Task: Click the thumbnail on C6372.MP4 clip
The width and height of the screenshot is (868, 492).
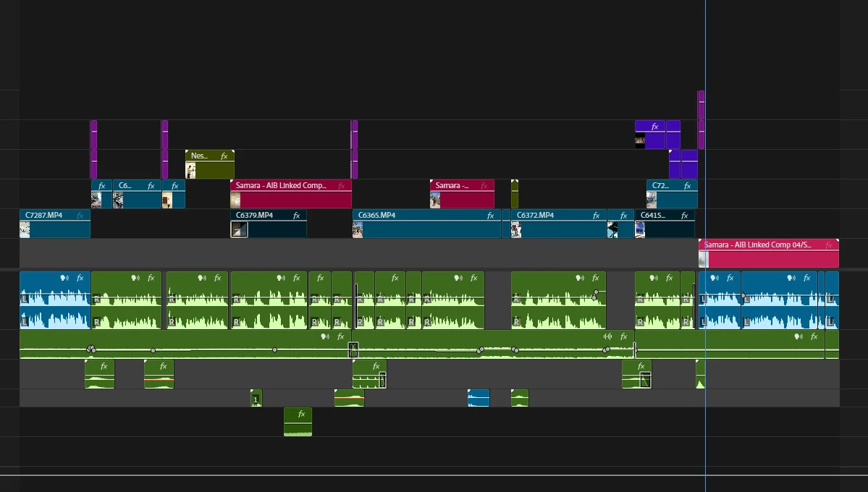Action: 516,229
